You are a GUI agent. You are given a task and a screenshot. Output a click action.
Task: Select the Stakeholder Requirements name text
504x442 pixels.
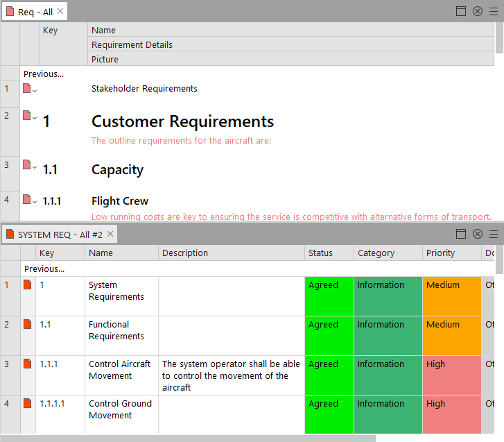(144, 88)
